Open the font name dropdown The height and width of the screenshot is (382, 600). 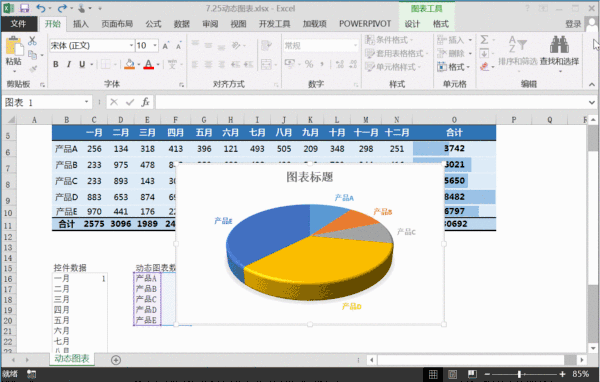(131, 46)
